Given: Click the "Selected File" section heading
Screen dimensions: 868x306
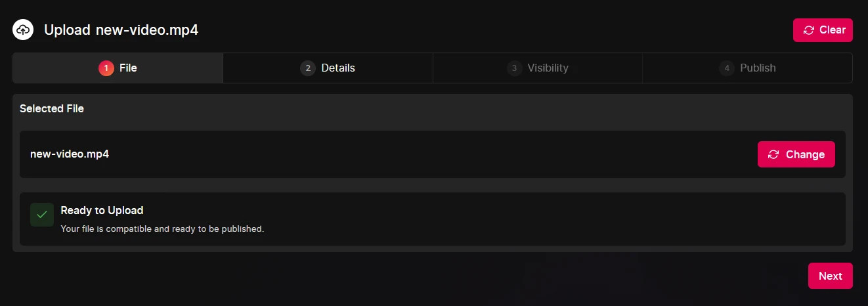Looking at the screenshot, I should click(x=52, y=108).
